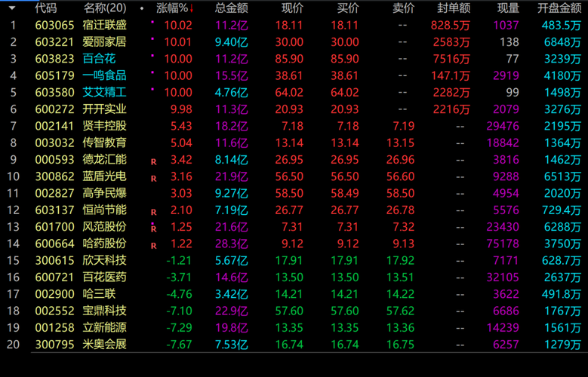Sort by the 代码 column header
The height and width of the screenshot is (377, 588).
click(x=46, y=8)
